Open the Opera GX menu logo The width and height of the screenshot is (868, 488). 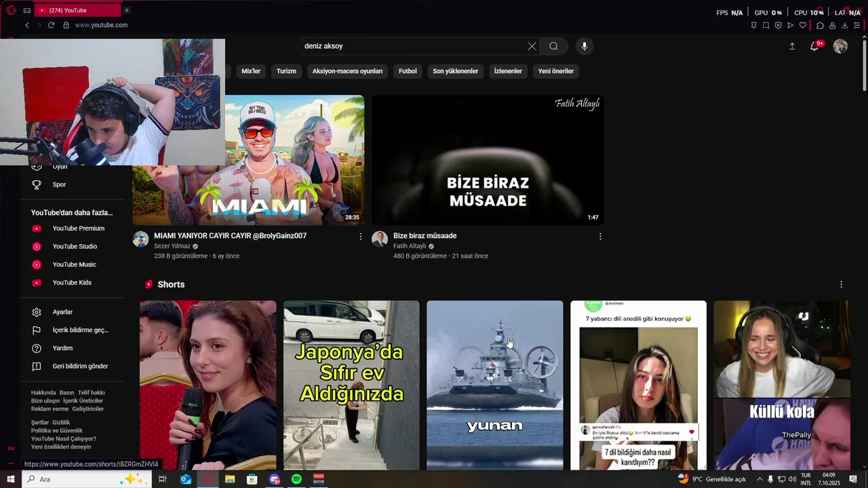(11, 10)
